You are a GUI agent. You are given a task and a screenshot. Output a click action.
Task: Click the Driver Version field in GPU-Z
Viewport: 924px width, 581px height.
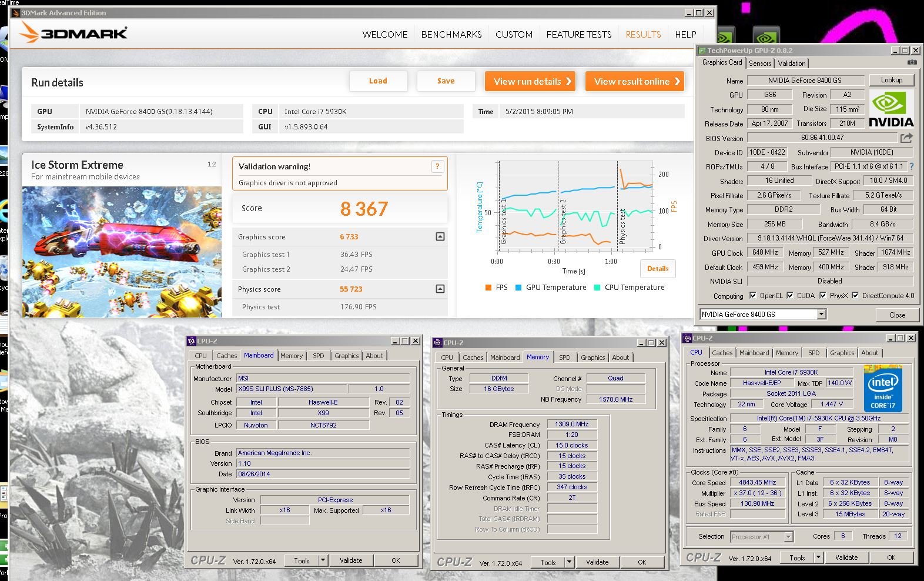(830, 238)
